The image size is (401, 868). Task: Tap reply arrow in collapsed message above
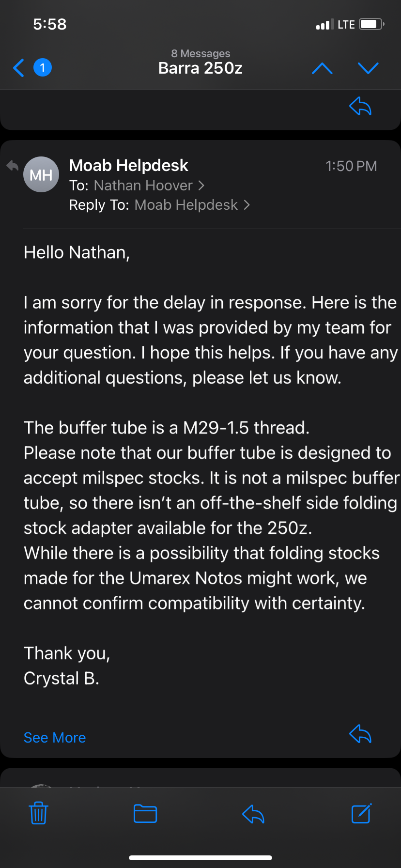click(360, 106)
